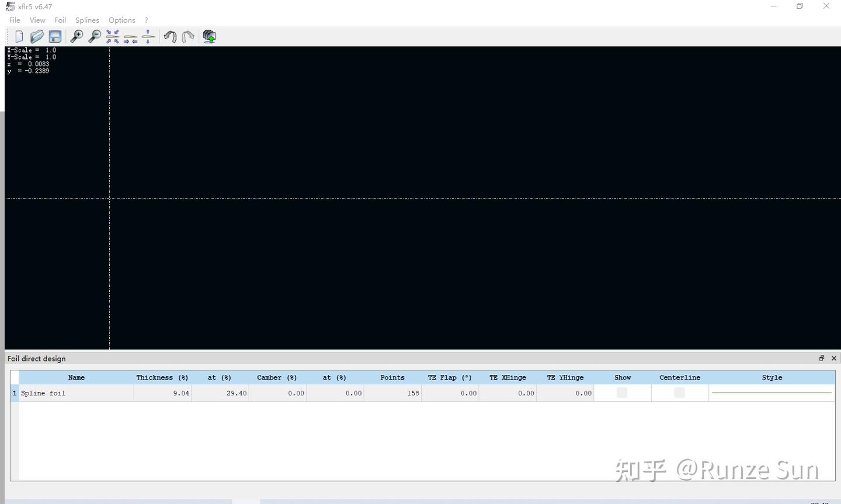The image size is (841, 504).
Task: Zoom in using the magnifier plus tool
Action: point(77,36)
